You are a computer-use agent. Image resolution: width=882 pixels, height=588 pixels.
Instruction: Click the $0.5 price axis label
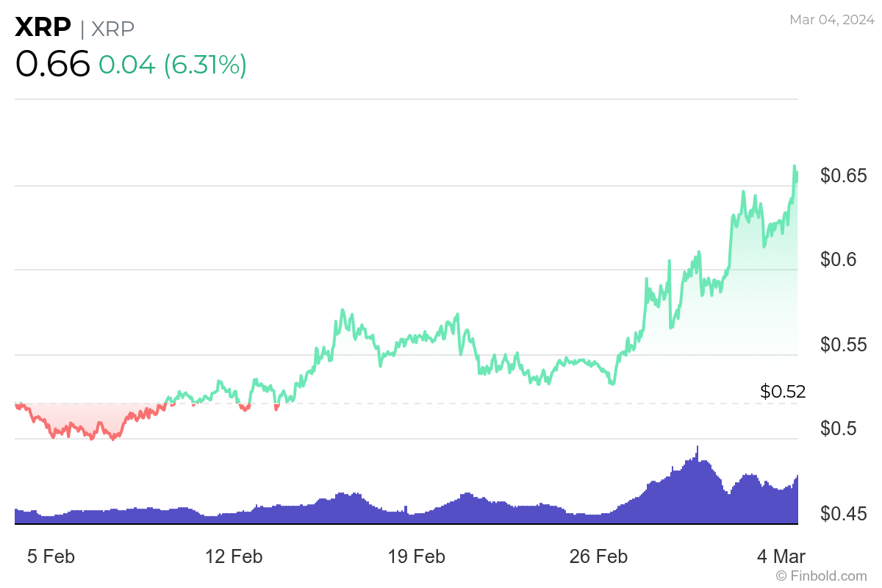point(839,429)
